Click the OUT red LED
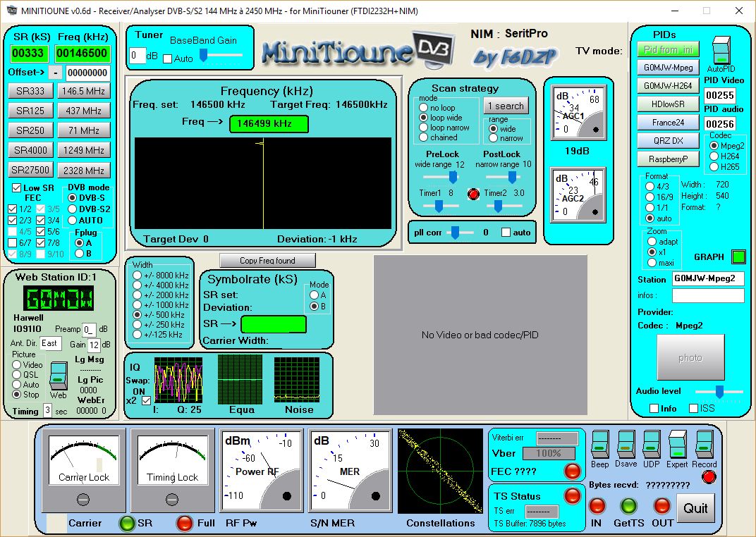Image resolution: width=756 pixels, height=537 pixels. (661, 506)
